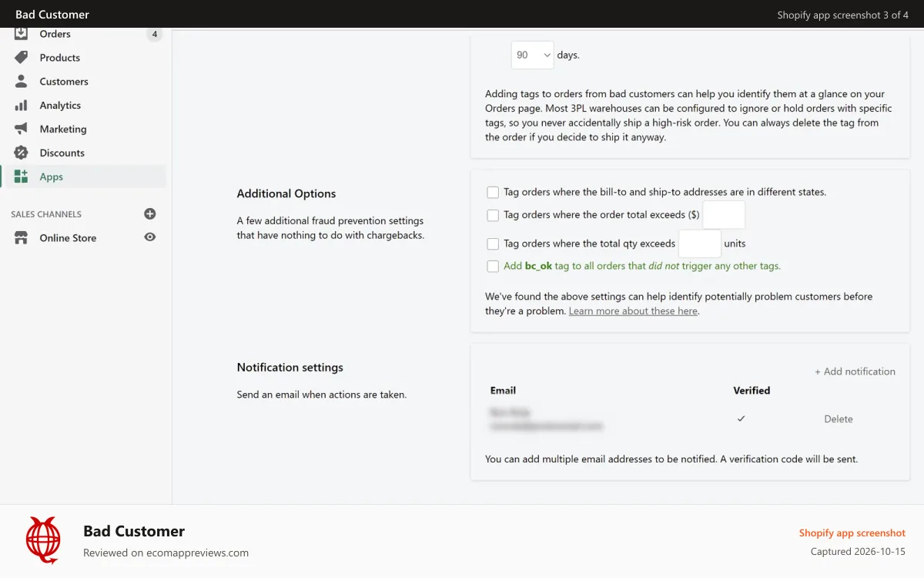
Task: Click 'Captured 2026-10-15' text
Action: [858, 552]
